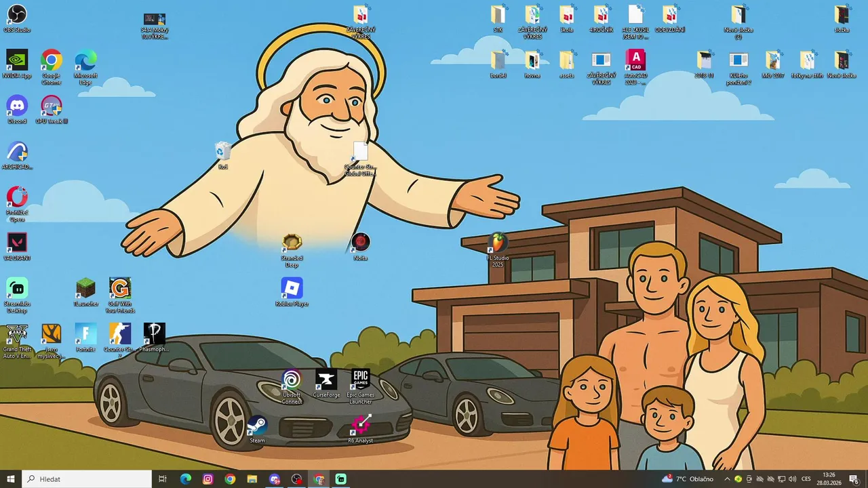Open the notification center icon

[x=854, y=479]
